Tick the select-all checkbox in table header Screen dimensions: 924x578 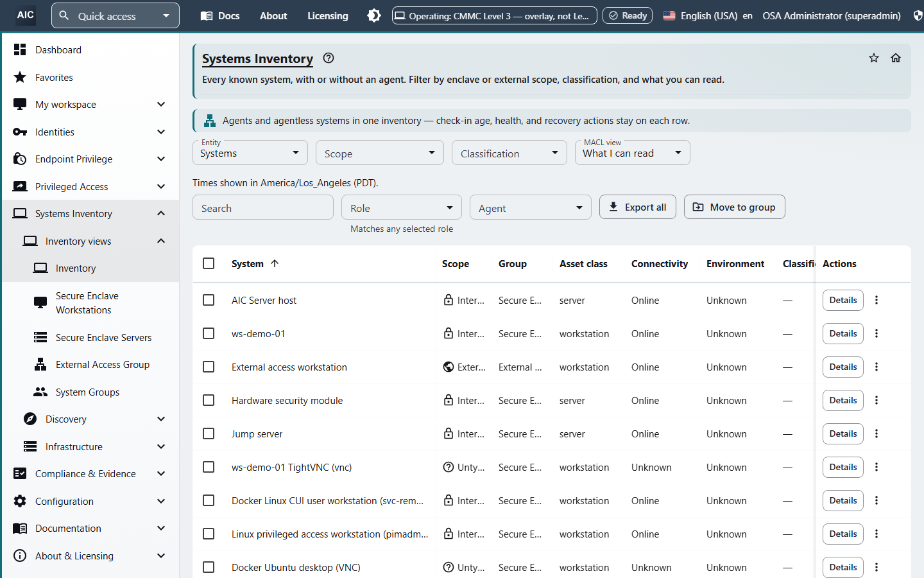pyautogui.click(x=209, y=263)
